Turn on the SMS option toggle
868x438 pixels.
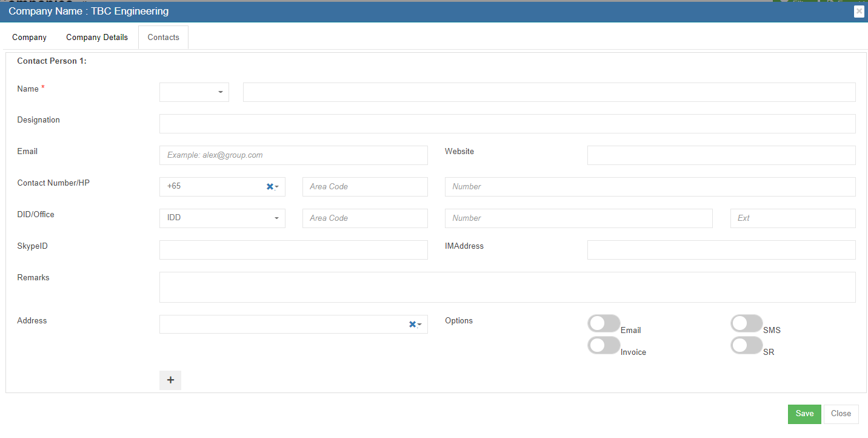(x=746, y=324)
